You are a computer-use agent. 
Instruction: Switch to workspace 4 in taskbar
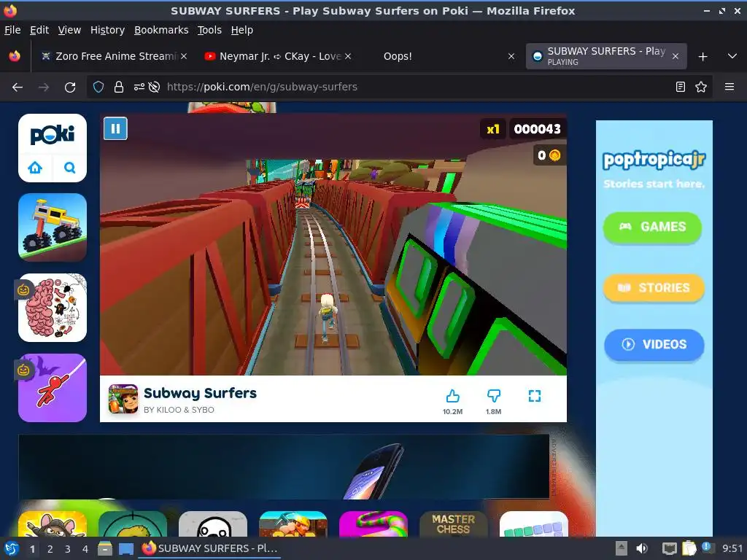pyautogui.click(x=85, y=549)
